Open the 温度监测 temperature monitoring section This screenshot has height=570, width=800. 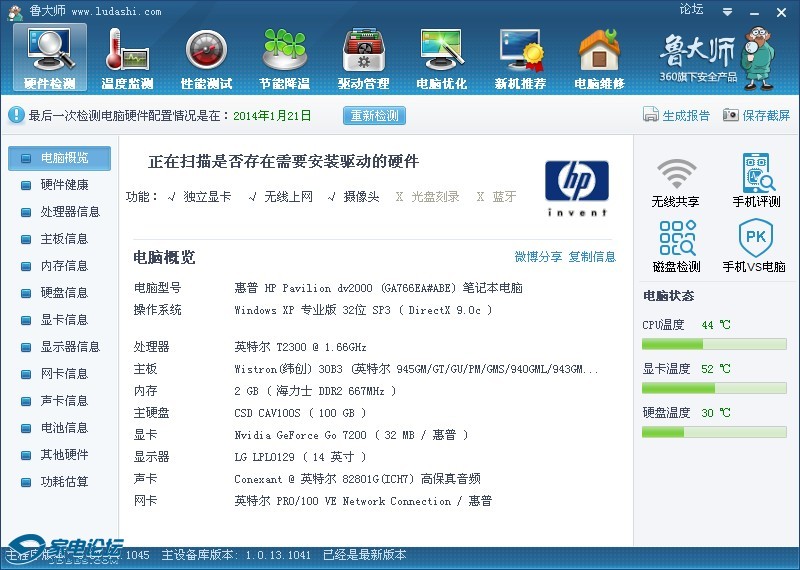point(127,59)
